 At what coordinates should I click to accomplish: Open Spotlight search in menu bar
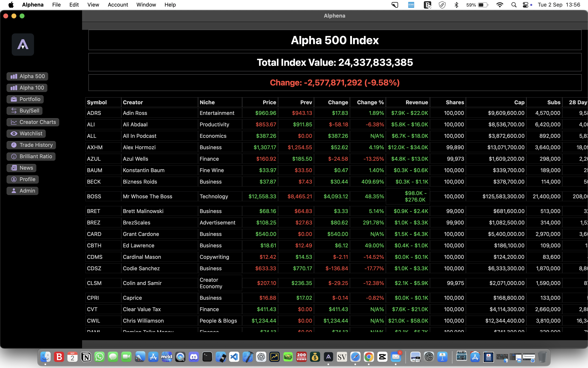coord(514,5)
